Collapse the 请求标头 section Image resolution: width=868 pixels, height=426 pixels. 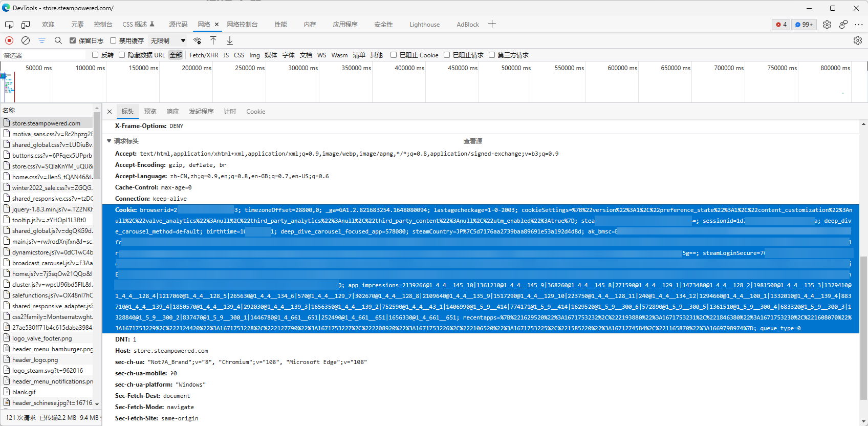click(109, 141)
